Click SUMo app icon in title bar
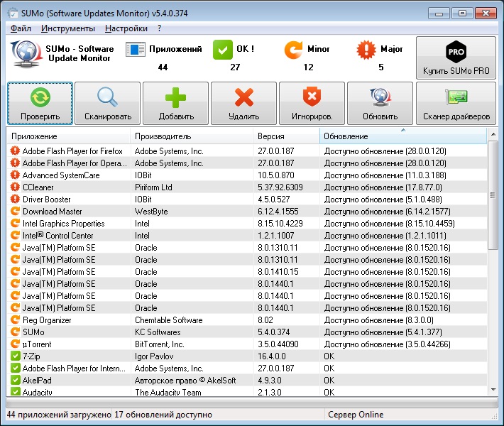The width and height of the screenshot is (504, 426). click(x=13, y=13)
